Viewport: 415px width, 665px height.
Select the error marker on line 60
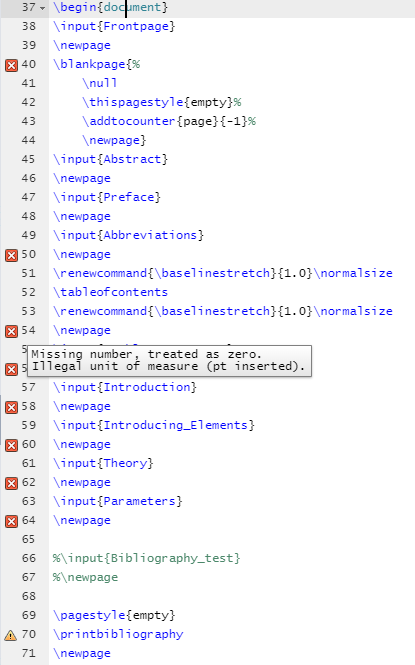point(11,445)
